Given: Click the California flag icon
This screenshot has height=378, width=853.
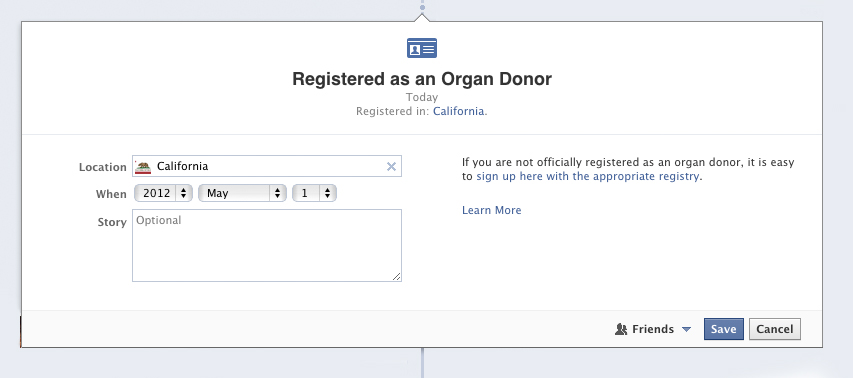Looking at the screenshot, I should coord(143,167).
